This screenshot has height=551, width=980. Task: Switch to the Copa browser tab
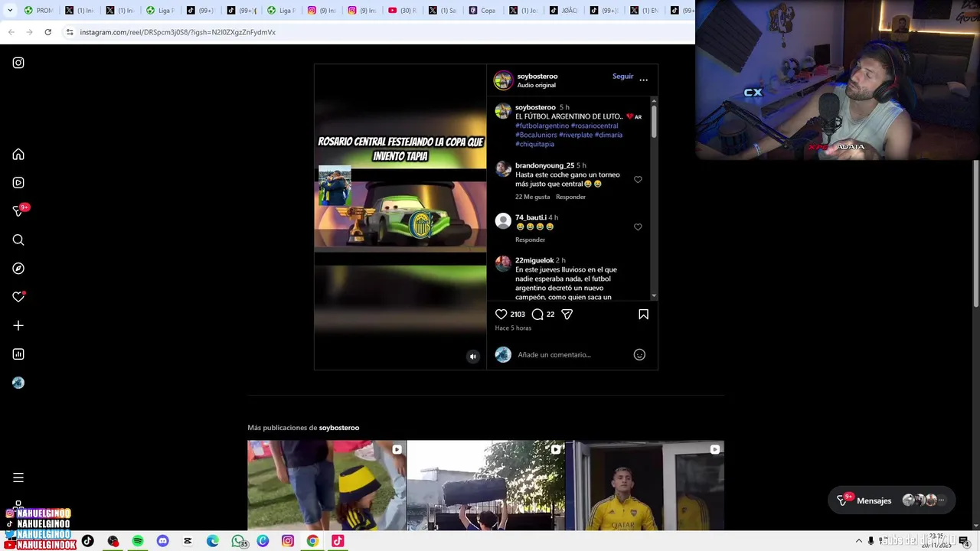(x=484, y=10)
